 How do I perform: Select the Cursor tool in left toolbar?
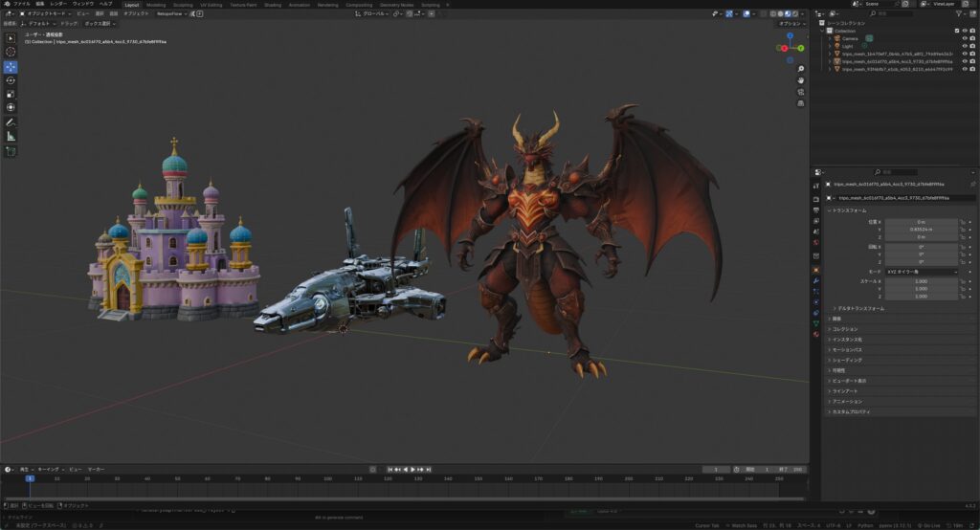(x=11, y=52)
